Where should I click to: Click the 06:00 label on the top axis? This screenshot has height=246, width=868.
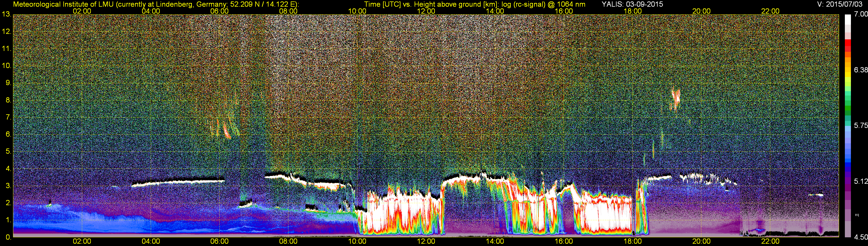point(219,11)
